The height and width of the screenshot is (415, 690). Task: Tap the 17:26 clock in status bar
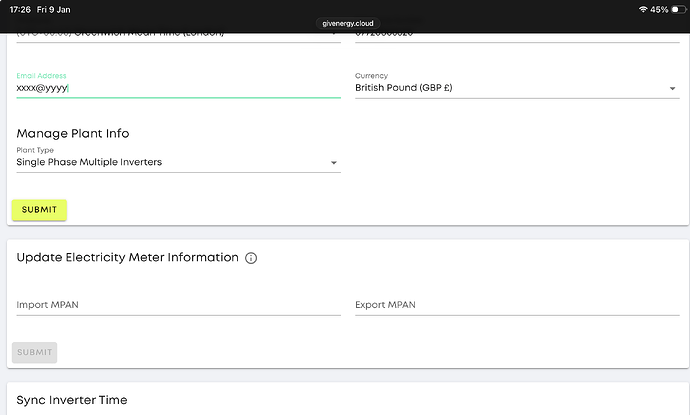coord(19,9)
